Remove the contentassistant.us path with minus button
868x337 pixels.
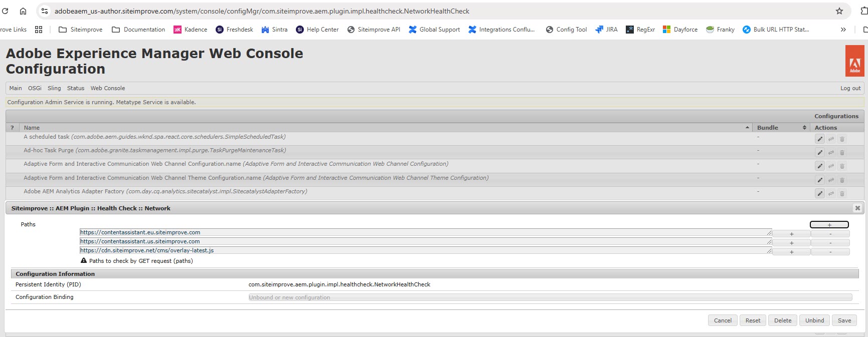click(x=830, y=243)
